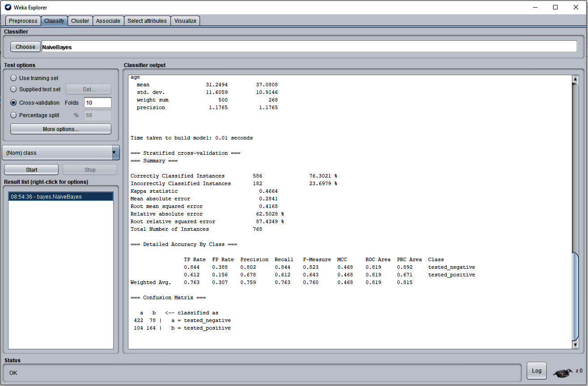Click the Choose classifier button
Image resolution: width=588 pixels, height=386 pixels.
click(x=26, y=47)
